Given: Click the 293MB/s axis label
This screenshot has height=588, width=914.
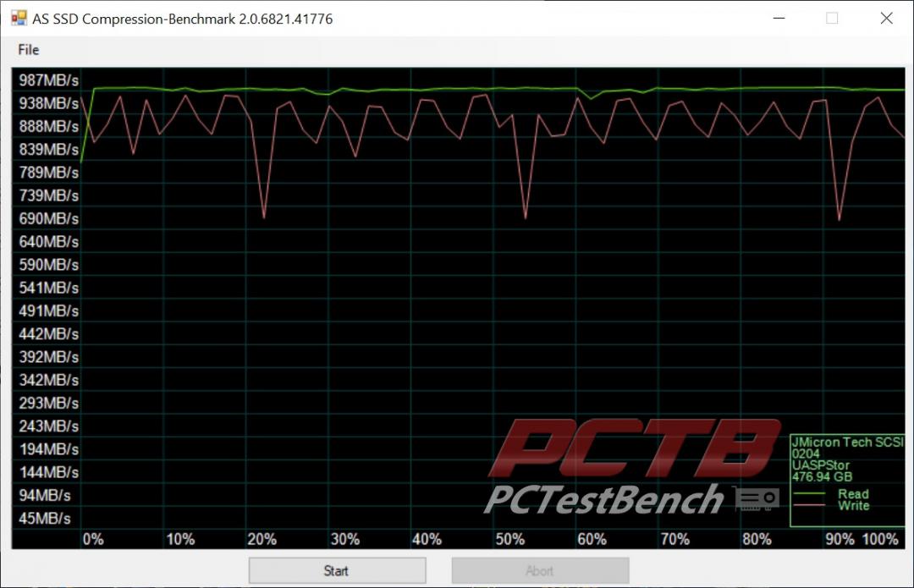Looking at the screenshot, I should click(48, 403).
